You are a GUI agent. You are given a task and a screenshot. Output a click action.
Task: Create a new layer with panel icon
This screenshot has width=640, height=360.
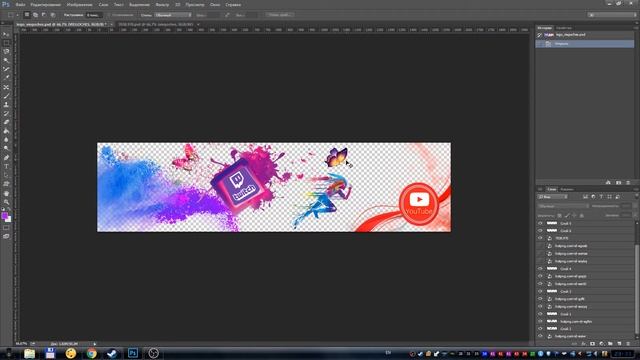click(x=619, y=344)
